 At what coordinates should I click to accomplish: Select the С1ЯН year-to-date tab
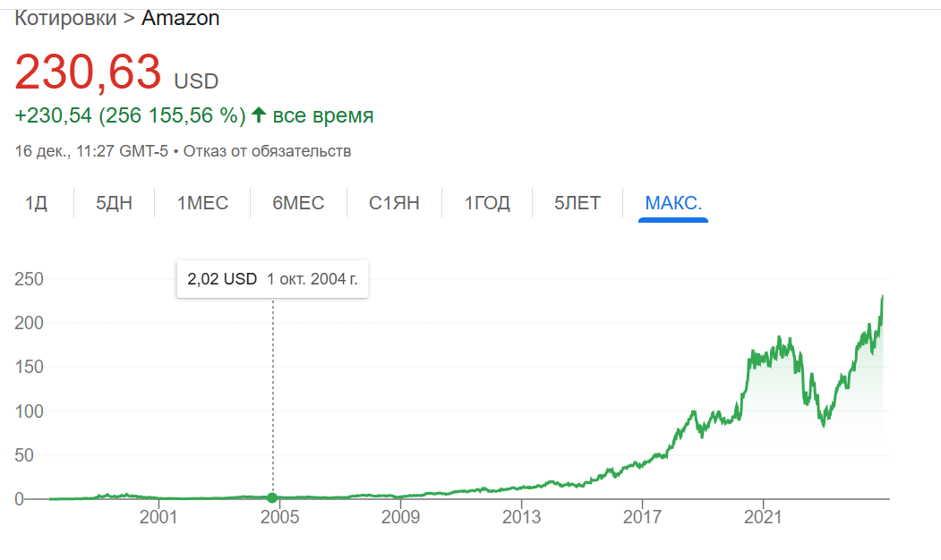(394, 203)
